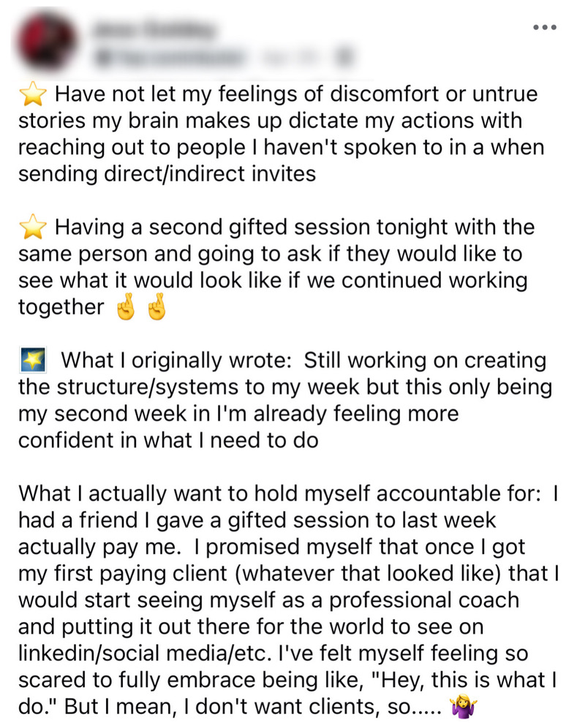Click the blurred audience privacy icon
The image size is (577, 728).
[344, 58]
